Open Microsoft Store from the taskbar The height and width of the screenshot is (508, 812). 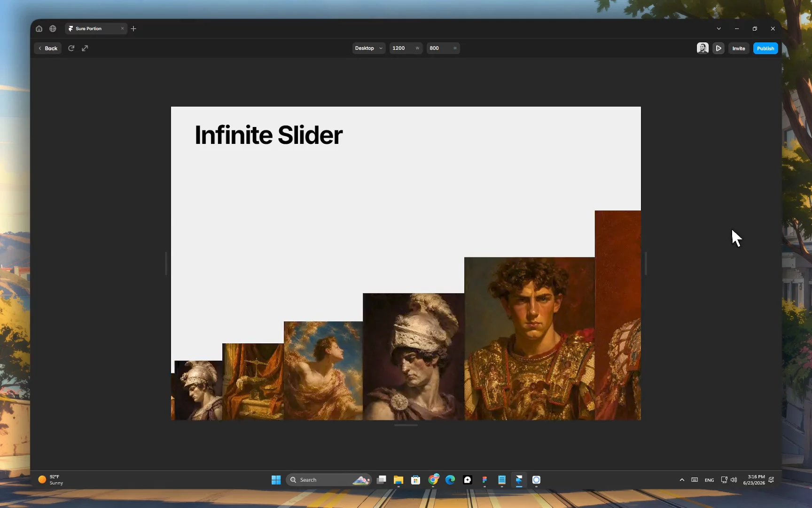[x=415, y=480]
